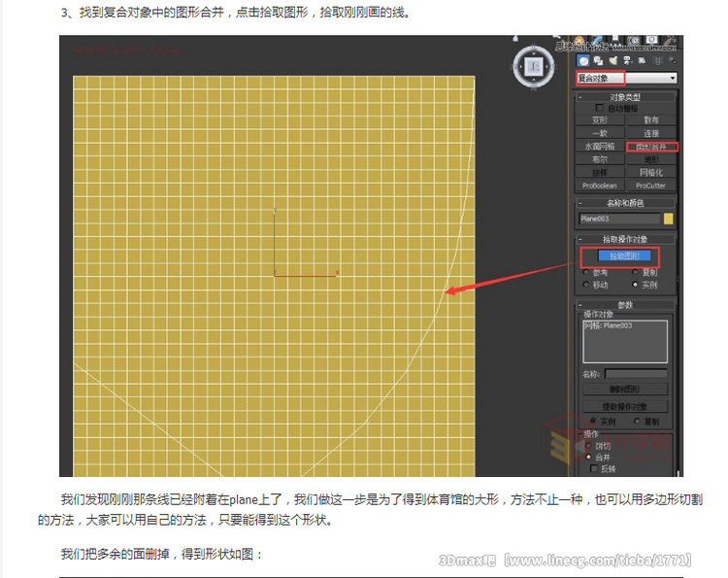
Task: Click the 连接 object type button
Action: click(651, 133)
